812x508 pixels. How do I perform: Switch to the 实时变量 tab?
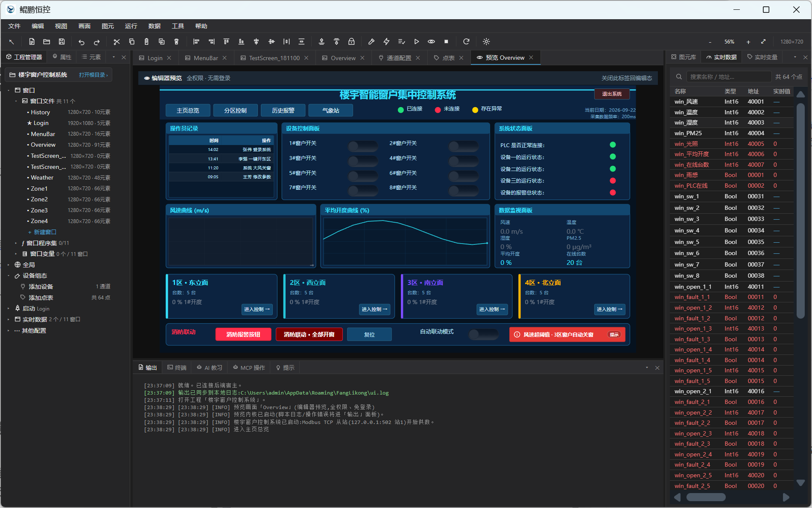(x=762, y=57)
